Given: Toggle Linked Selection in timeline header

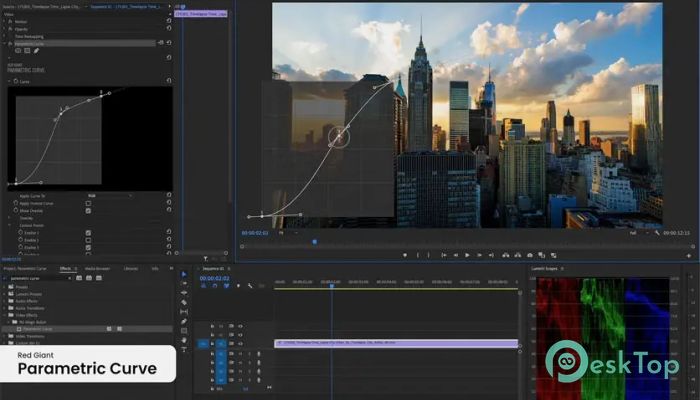Looking at the screenshot, I should 226,286.
